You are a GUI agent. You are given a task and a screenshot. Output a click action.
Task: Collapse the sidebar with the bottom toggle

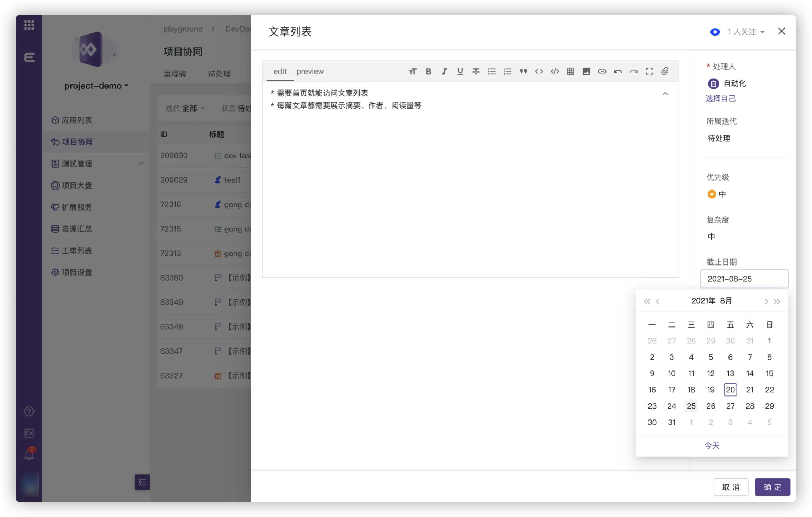tap(142, 482)
